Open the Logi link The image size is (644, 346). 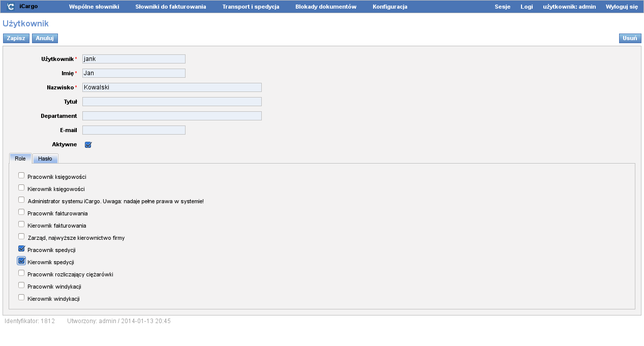click(527, 7)
